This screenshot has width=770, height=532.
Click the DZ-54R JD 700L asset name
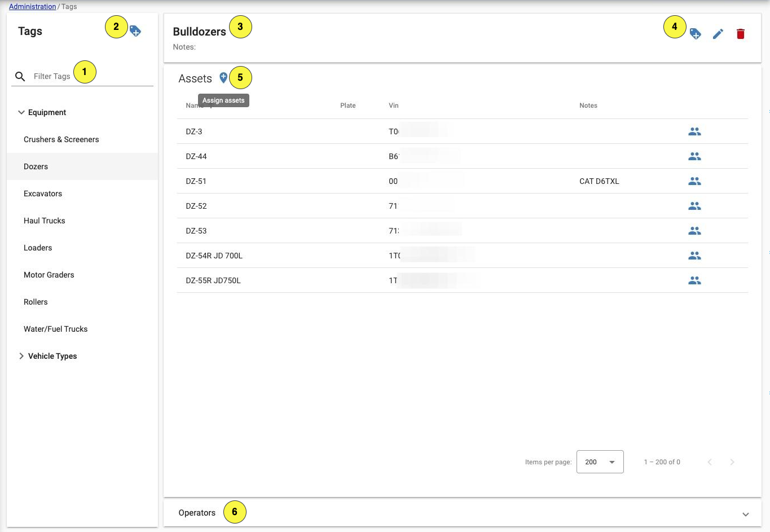[214, 256]
